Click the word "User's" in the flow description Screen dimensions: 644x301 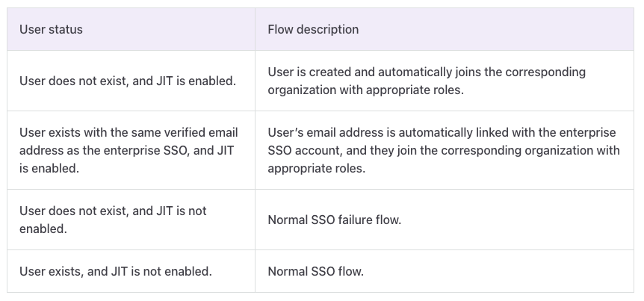(285, 133)
